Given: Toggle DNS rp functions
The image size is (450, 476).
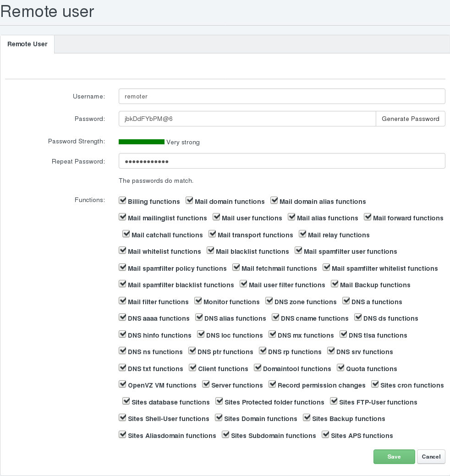Looking at the screenshot, I should point(263,350).
